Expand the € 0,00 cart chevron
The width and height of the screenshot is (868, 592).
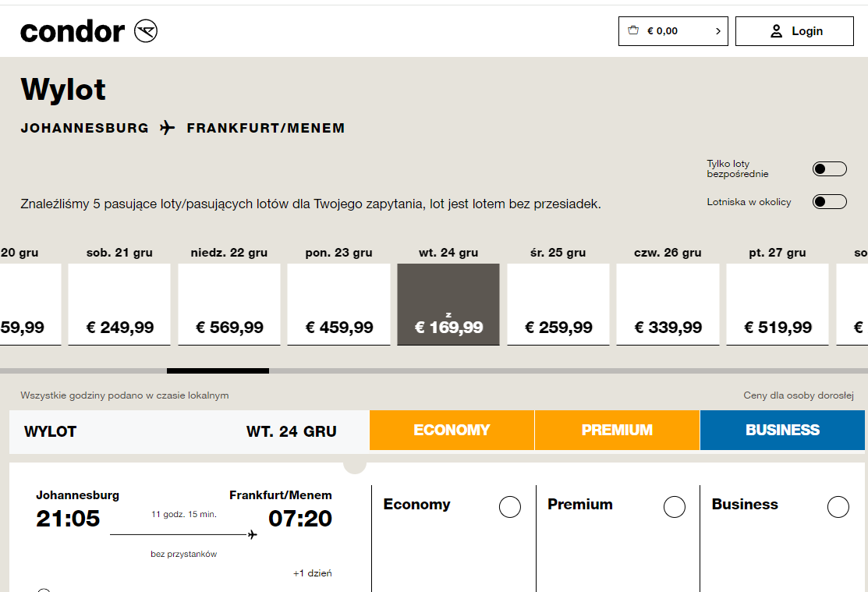coord(718,31)
